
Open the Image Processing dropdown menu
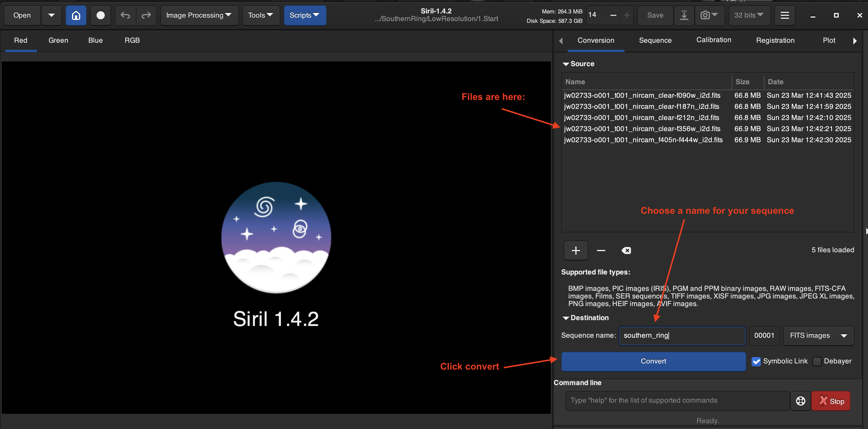click(x=199, y=15)
